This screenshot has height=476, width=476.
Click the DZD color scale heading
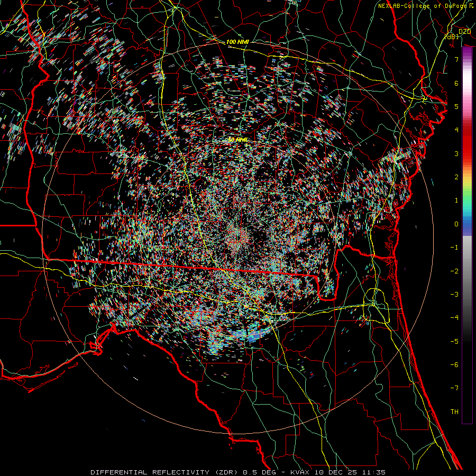[464, 32]
